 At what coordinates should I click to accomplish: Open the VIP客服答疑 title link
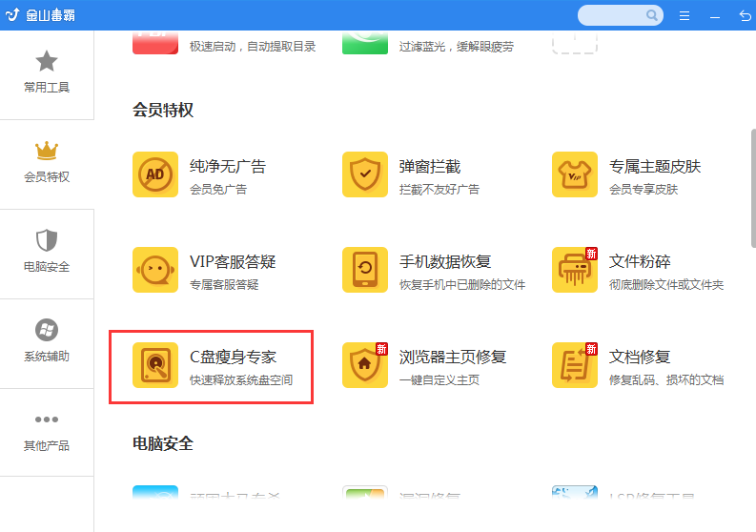233,262
